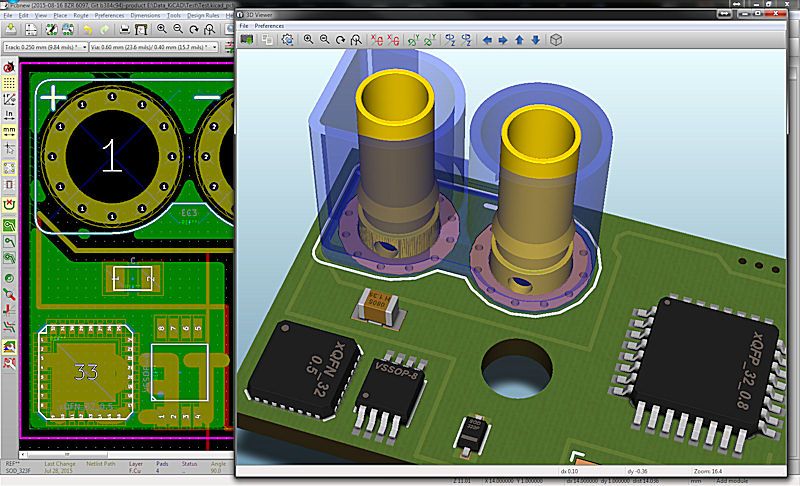This screenshot has width=800, height=486.
Task: Move 3D view down with blue arrow
Action: 535,40
